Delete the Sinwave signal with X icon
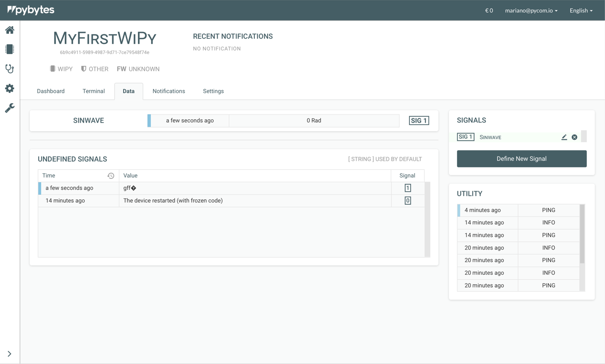 point(574,137)
